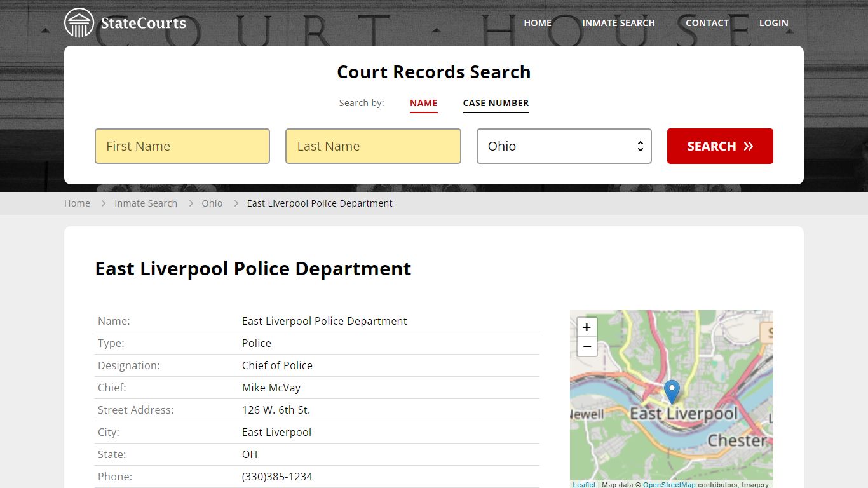Focus the First Name field

coord(182,146)
